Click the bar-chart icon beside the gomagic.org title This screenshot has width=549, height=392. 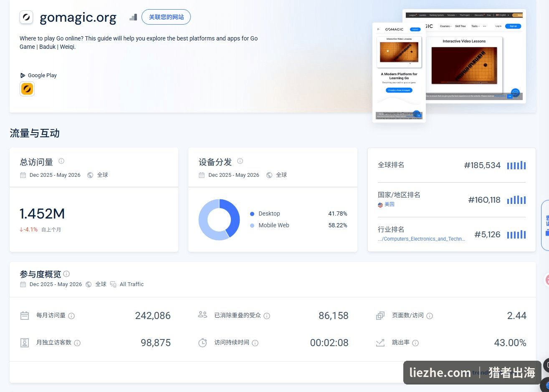point(133,17)
